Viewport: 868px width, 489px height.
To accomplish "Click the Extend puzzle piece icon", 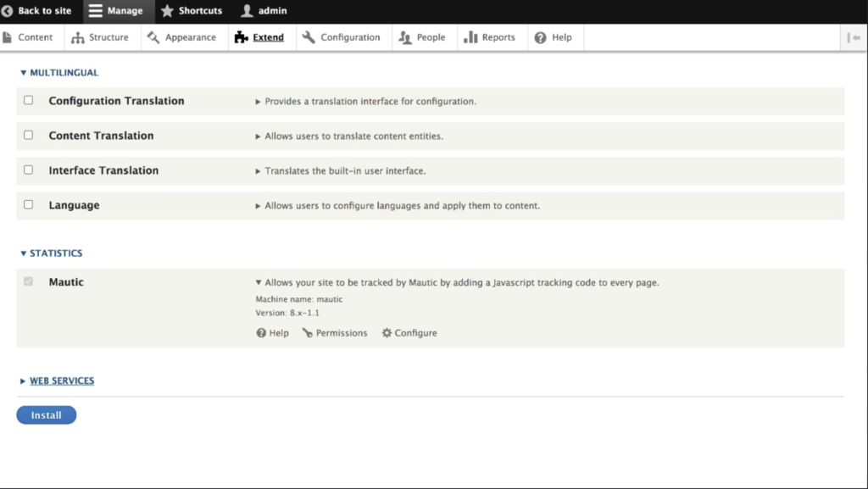I will (241, 37).
